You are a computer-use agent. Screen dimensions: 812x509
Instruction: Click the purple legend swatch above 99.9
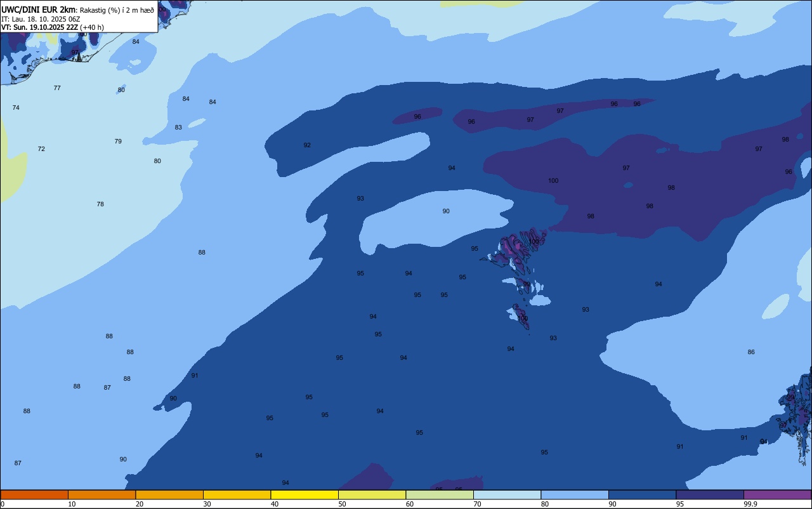pos(777,494)
